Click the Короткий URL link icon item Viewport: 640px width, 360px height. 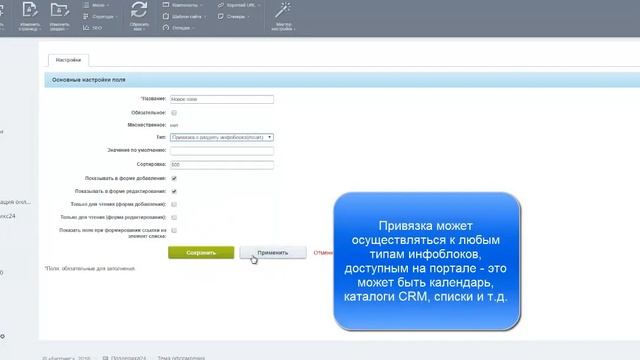(239, 5)
